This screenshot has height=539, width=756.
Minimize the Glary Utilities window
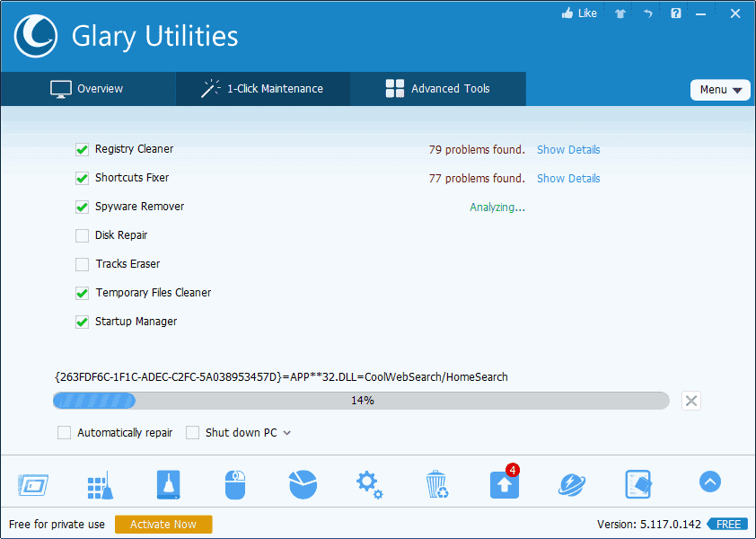pos(700,14)
